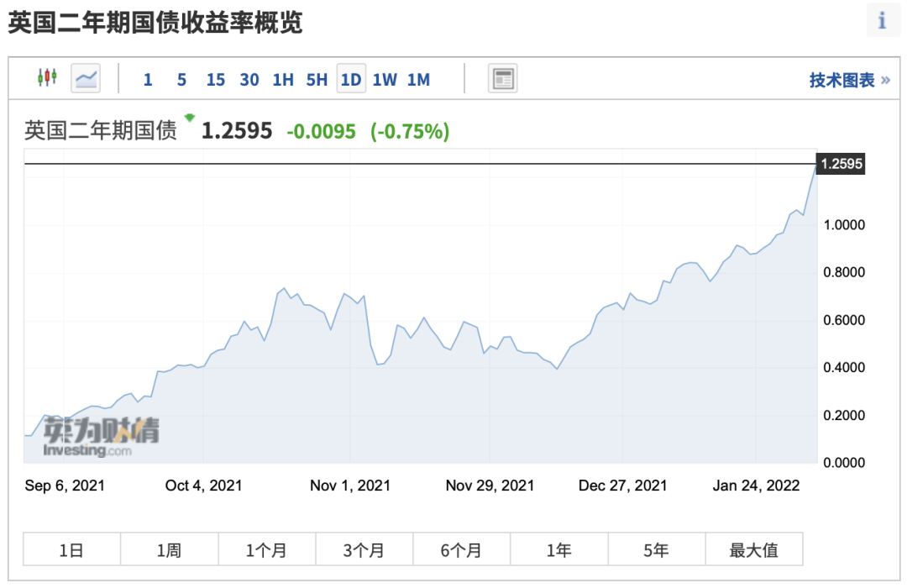Screen dimensions: 907x588
Task: Click the 1.2595 current price marker
Action: click(x=841, y=164)
